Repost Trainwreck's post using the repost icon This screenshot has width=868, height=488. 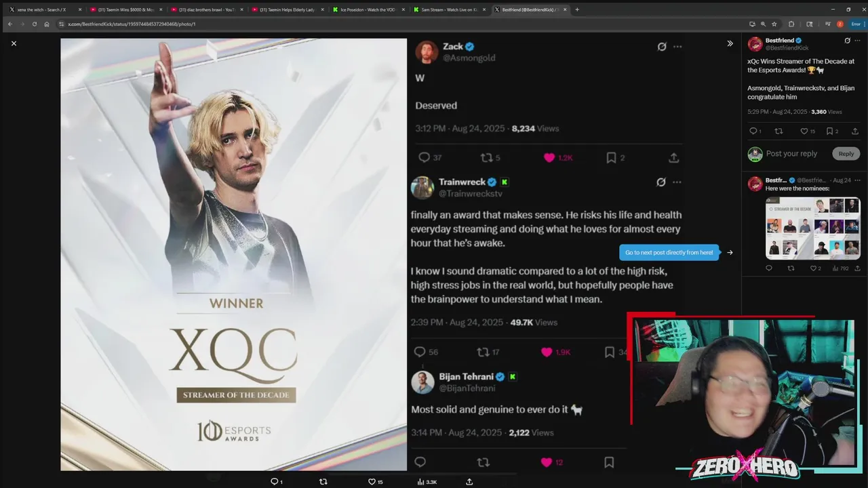pyautogui.click(x=483, y=352)
